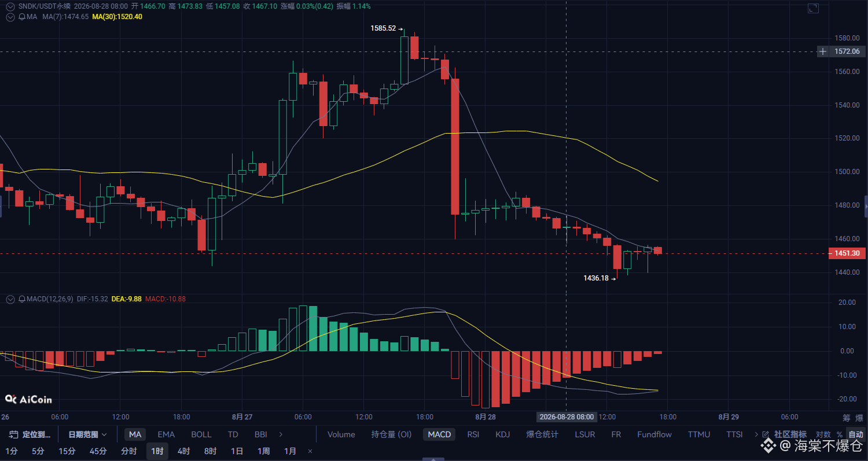Click the 1572.06 crosshair price tag
This screenshot has width=868, height=461.
(847, 51)
